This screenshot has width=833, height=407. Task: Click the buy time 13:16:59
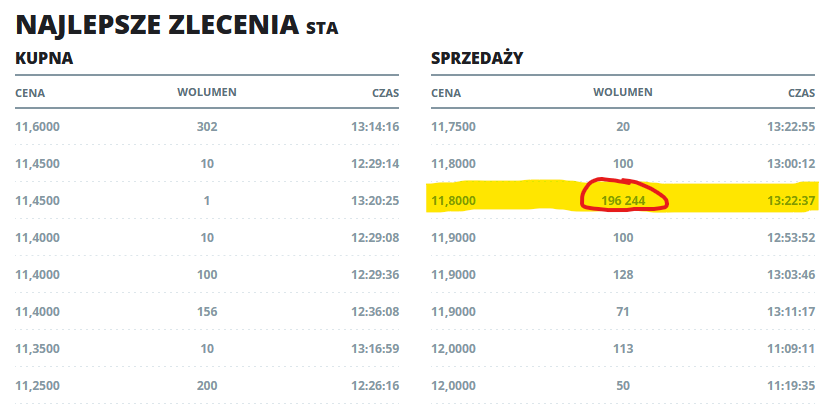375,349
